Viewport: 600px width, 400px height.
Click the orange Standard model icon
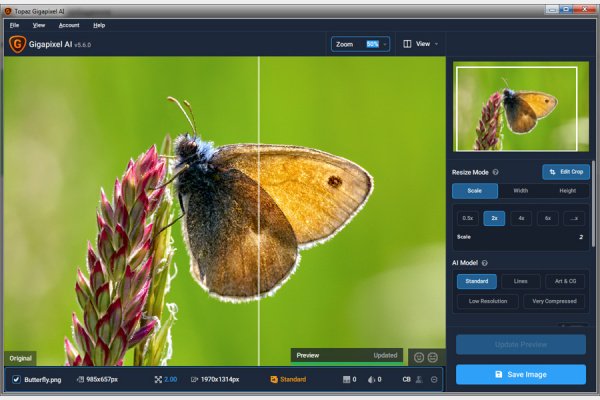pos(274,379)
